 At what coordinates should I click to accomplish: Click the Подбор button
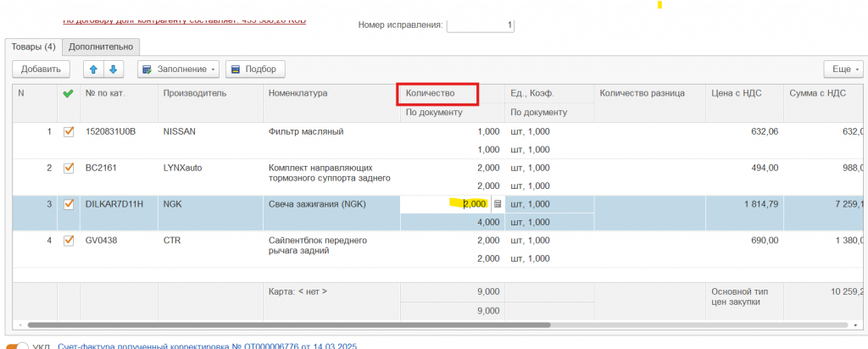tap(255, 69)
